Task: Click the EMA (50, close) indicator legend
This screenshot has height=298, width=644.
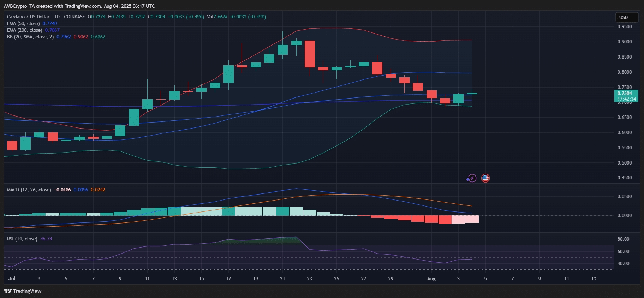Action: coord(23,23)
